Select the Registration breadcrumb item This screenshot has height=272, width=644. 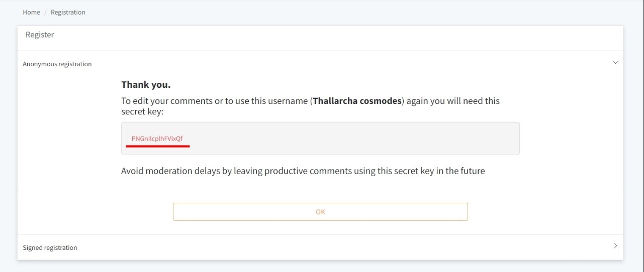[x=68, y=12]
